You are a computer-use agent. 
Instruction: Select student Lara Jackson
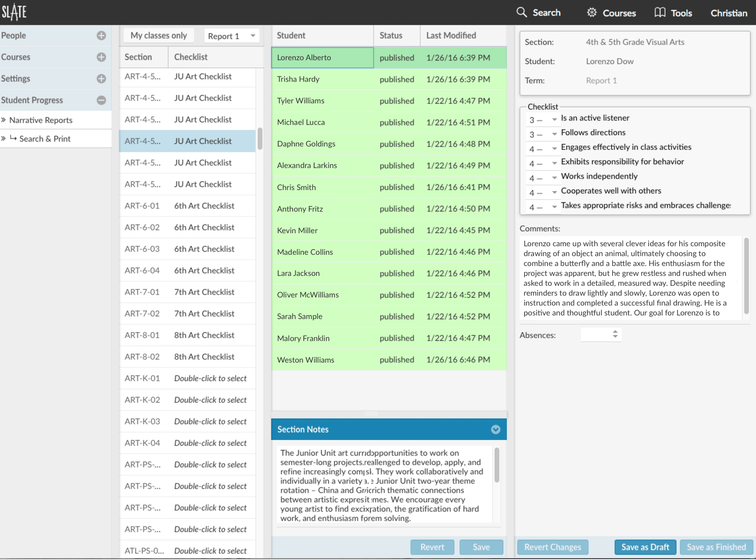coord(389,273)
